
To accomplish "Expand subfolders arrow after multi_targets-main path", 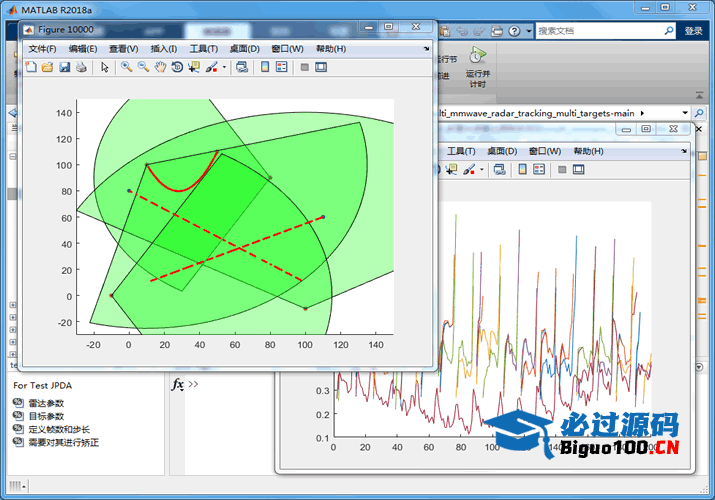I will coord(642,113).
